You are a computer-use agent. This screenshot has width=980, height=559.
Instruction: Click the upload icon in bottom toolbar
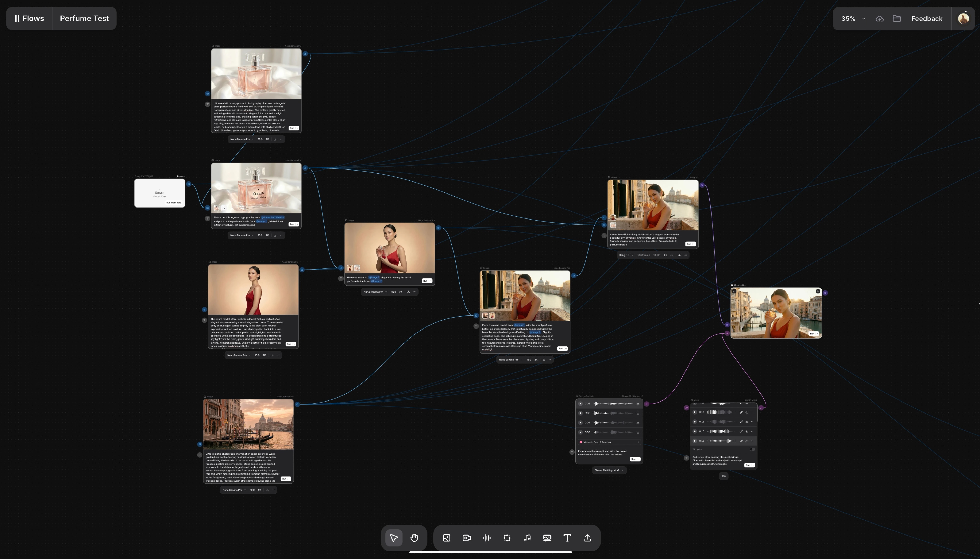[587, 538]
